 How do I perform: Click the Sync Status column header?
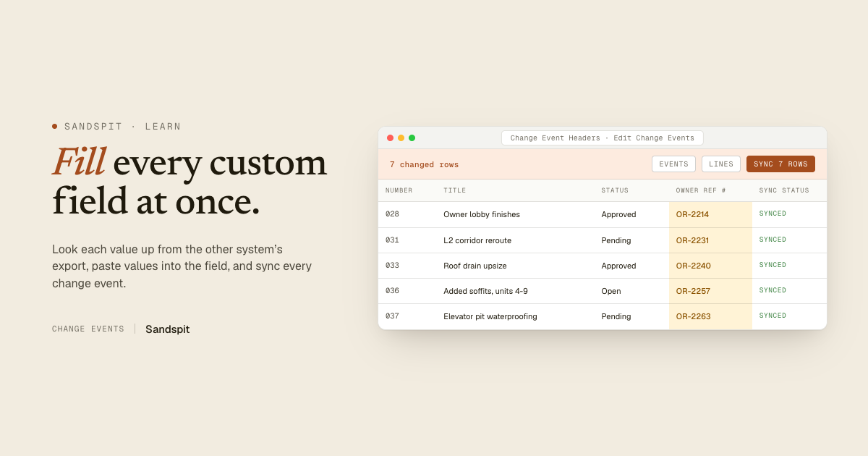[x=784, y=190]
